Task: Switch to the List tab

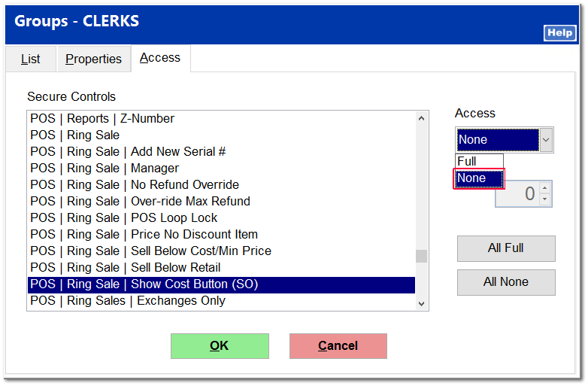Action: 30,59
